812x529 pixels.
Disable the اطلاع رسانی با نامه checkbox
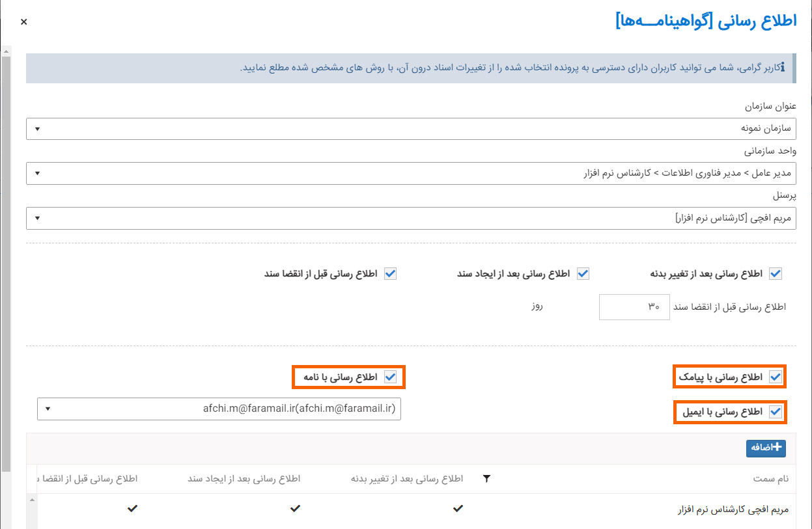[391, 376]
